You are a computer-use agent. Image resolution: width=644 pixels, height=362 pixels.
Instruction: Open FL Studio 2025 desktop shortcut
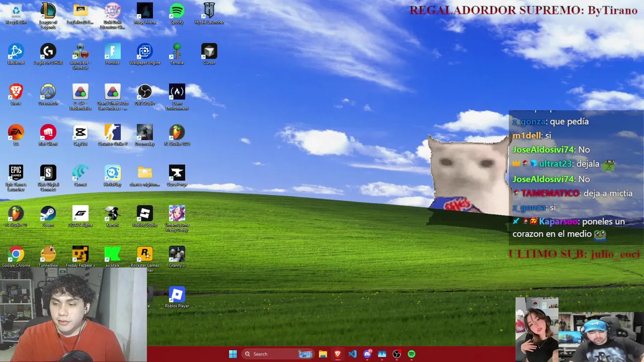pyautogui.click(x=177, y=135)
